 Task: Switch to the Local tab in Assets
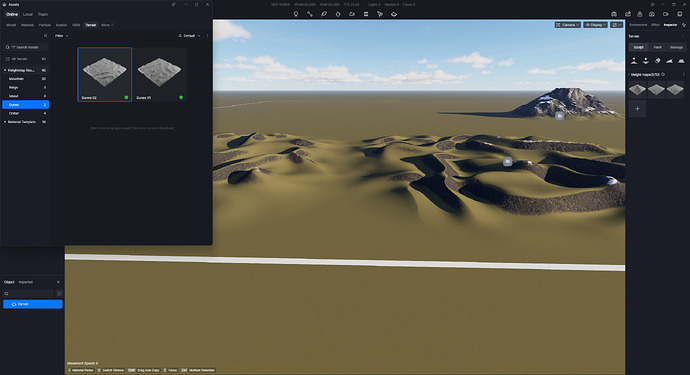(28, 15)
